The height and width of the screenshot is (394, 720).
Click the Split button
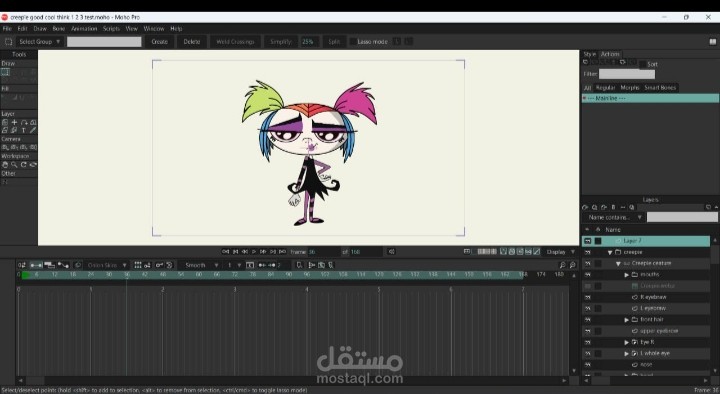pos(334,41)
